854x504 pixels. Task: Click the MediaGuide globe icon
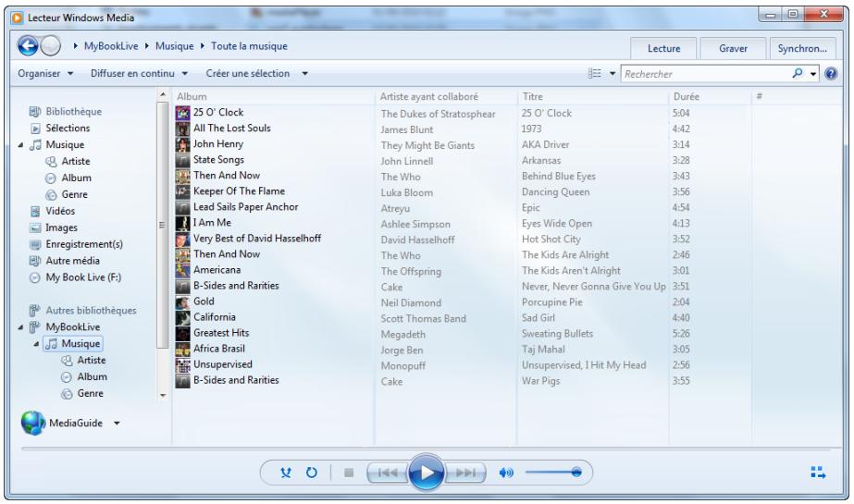(33, 423)
